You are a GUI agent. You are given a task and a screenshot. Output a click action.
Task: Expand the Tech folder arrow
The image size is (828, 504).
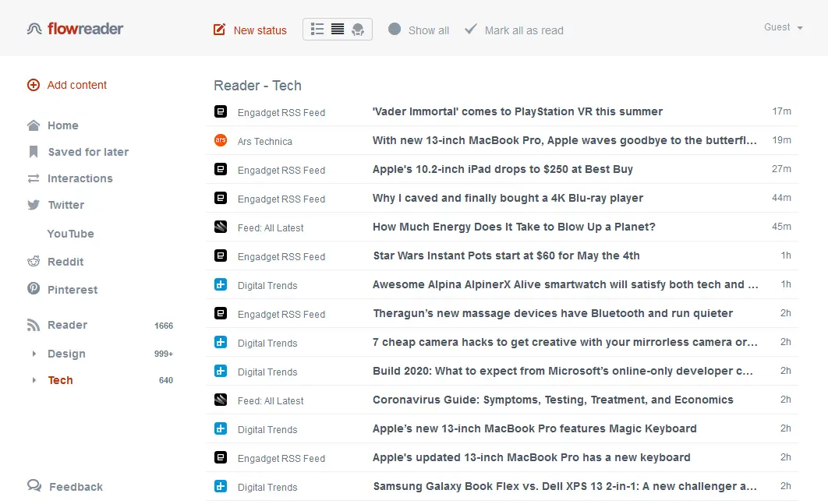(x=34, y=380)
